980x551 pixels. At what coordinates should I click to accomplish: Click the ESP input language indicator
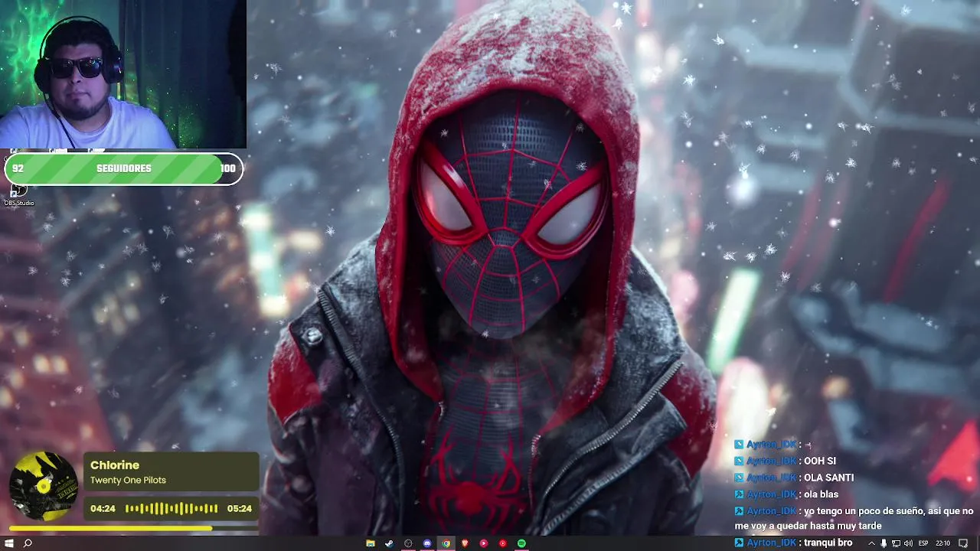click(x=923, y=543)
